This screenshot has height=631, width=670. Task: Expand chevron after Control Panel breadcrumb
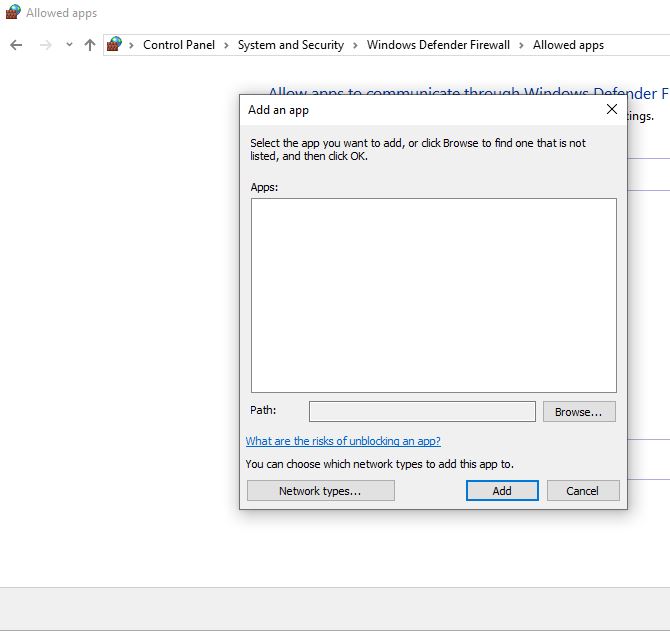226,45
